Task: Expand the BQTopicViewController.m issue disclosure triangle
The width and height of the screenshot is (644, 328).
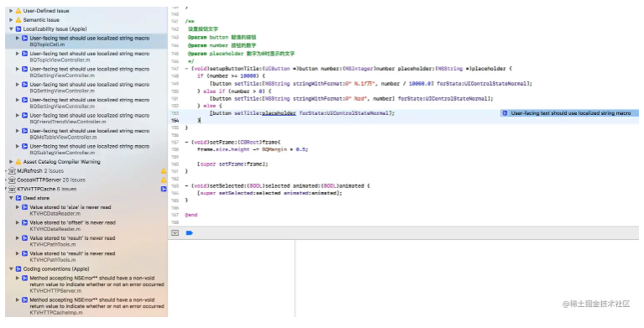Action: [18, 54]
